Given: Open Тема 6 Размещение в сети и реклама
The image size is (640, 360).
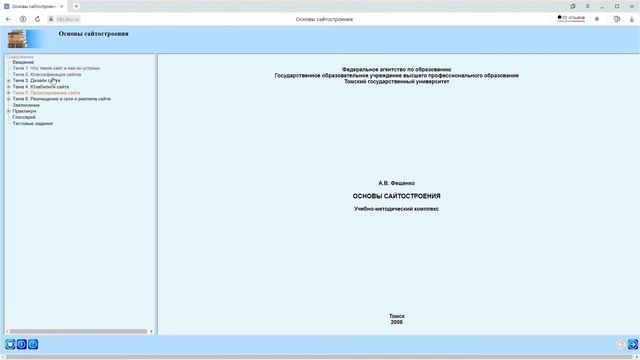Looking at the screenshot, I should [62, 99].
